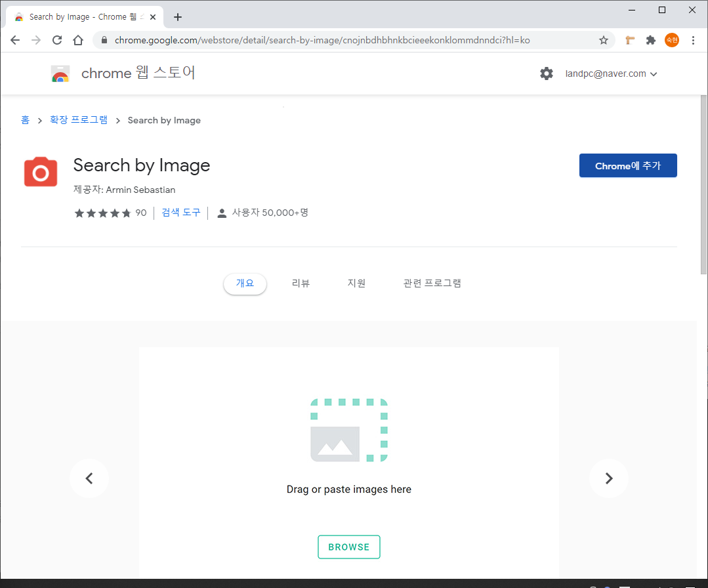Open the browser home page
Screen dimensions: 708x588
click(78, 40)
